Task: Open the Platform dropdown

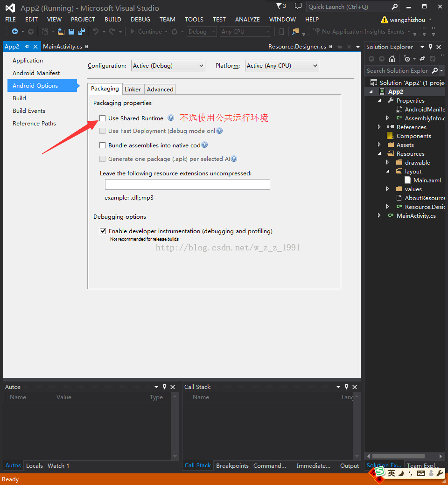Action: pos(282,66)
